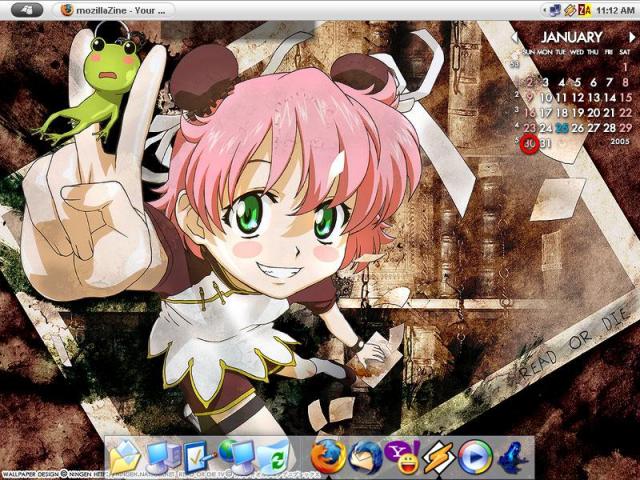Open the network connection tray icon

(x=556, y=10)
